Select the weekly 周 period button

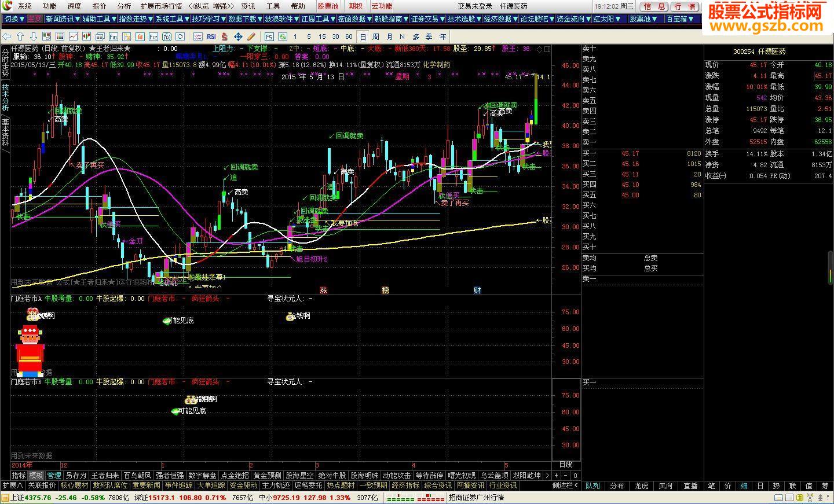(375, 36)
